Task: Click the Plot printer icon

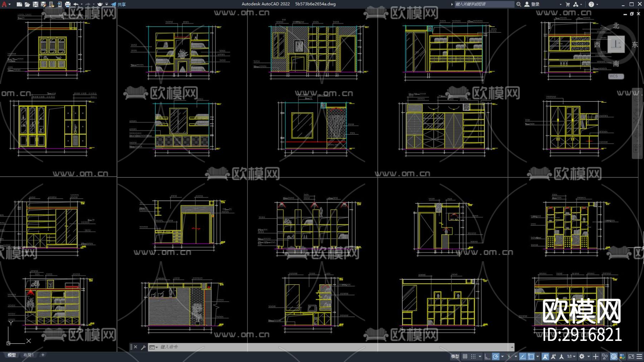Action: (68, 4)
